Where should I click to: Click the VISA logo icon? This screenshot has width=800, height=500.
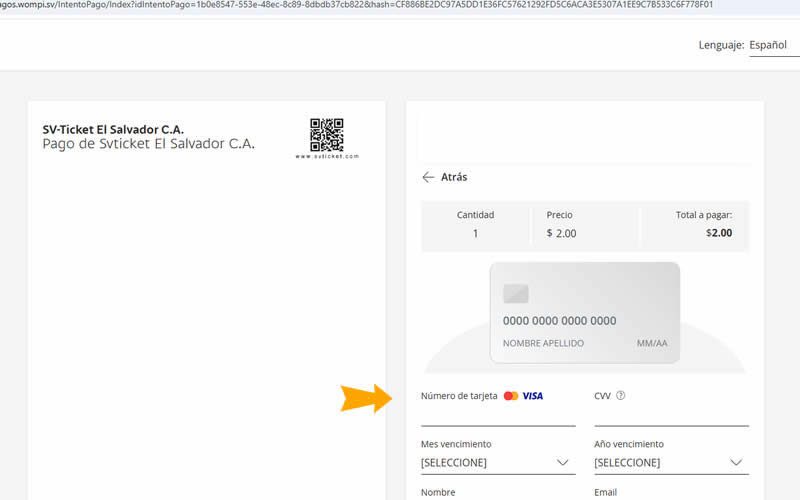533,396
